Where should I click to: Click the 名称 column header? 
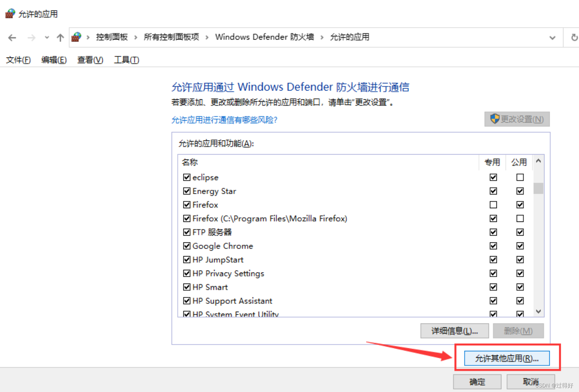pos(328,162)
